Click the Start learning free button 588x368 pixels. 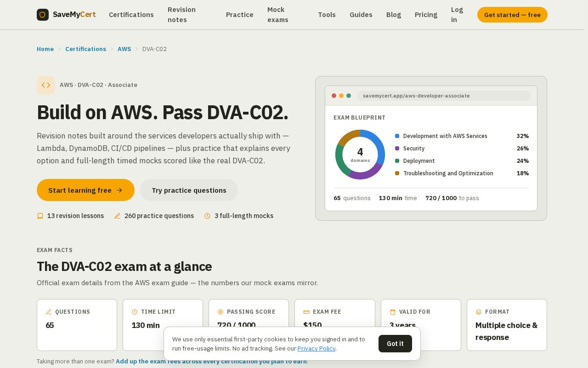(85, 190)
